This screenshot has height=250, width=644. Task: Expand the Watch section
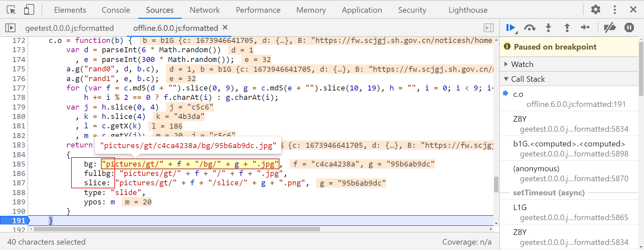tap(569, 64)
